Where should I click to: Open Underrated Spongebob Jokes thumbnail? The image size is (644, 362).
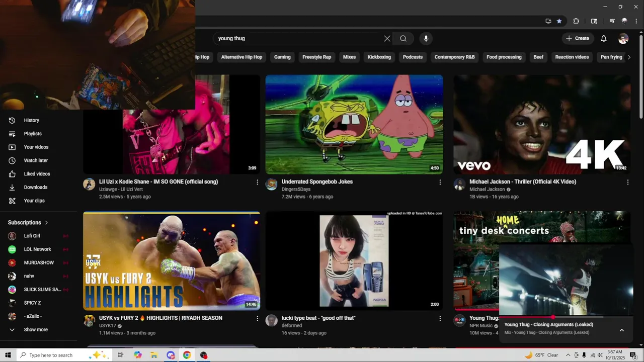(354, 124)
